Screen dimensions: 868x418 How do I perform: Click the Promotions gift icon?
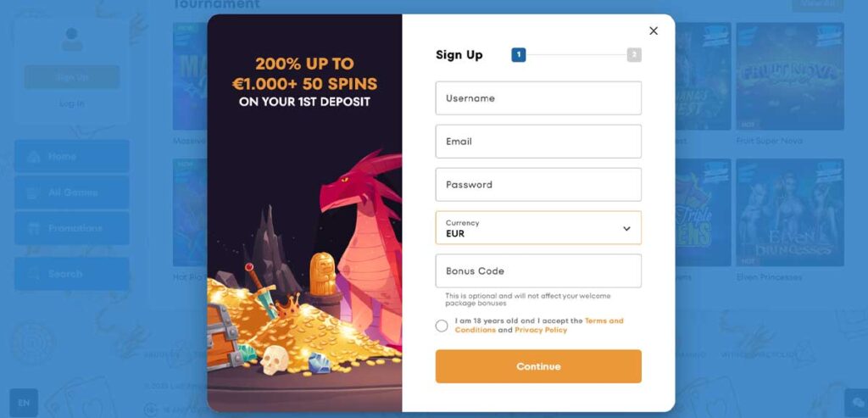[33, 228]
